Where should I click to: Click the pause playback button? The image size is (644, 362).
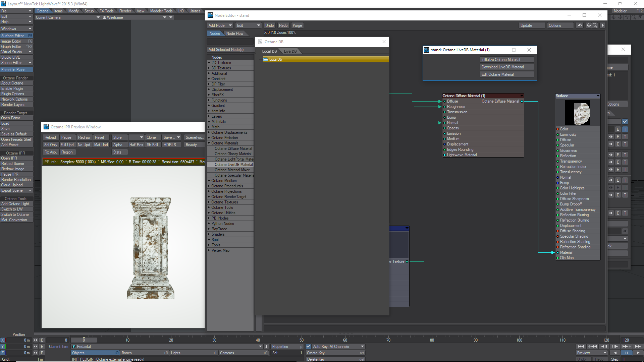point(626,353)
